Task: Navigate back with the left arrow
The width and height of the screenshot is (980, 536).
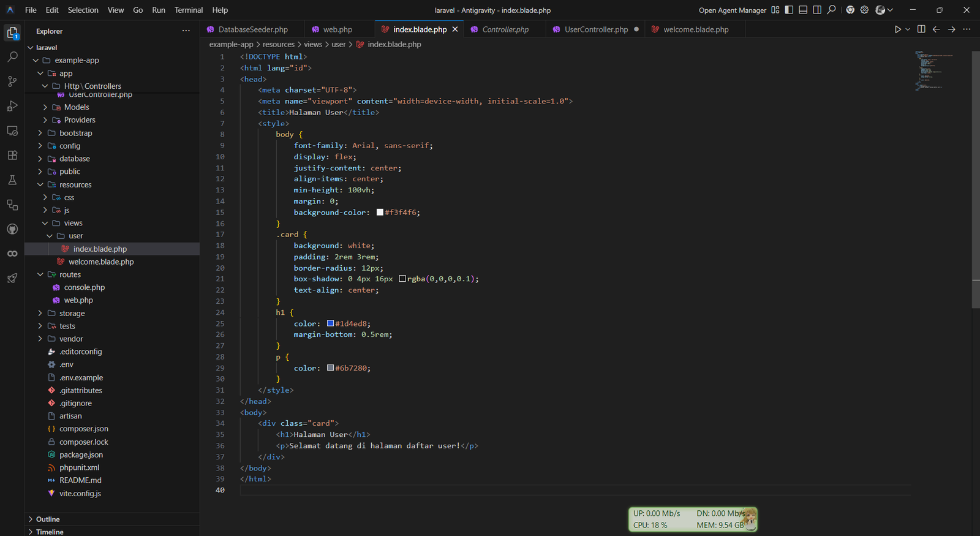Action: [936, 29]
